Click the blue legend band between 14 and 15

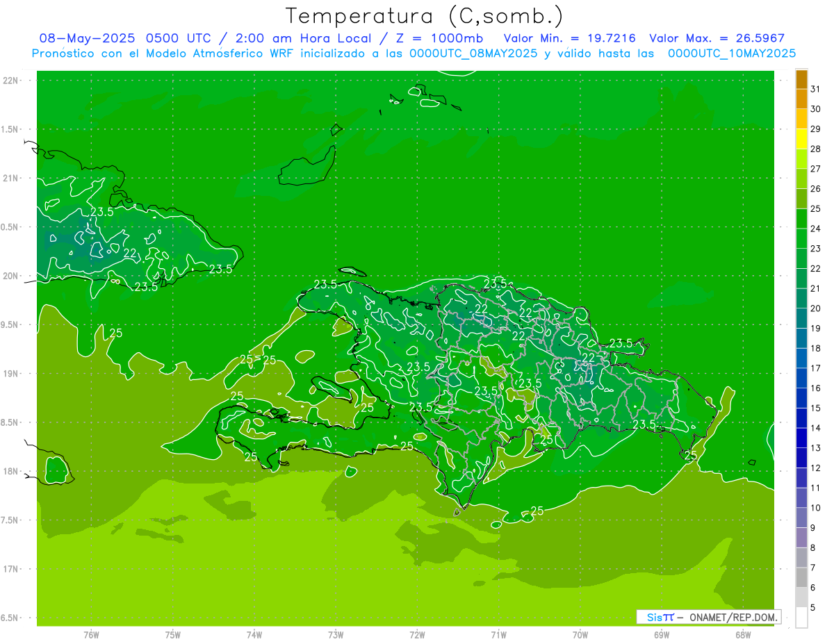pyautogui.click(x=801, y=418)
